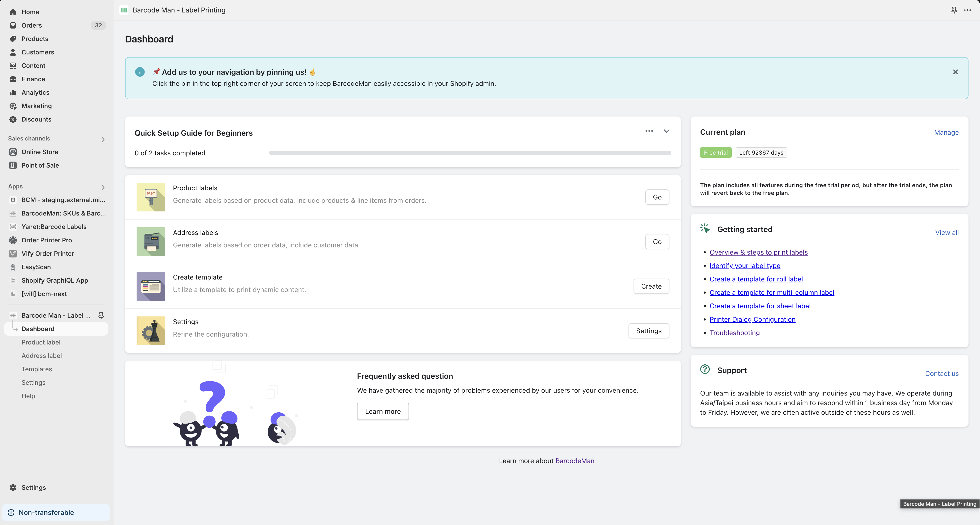This screenshot has width=980, height=525.
Task: Expand the Apps section arrow
Action: pyautogui.click(x=103, y=187)
